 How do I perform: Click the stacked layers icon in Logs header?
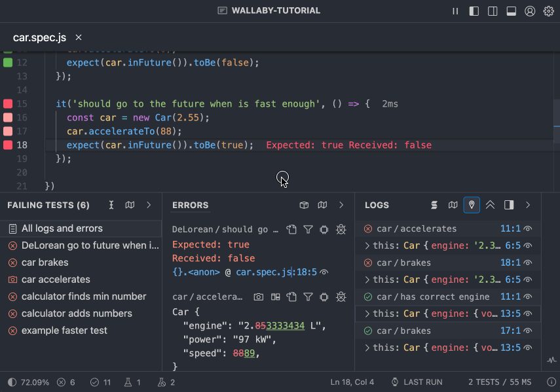point(434,205)
